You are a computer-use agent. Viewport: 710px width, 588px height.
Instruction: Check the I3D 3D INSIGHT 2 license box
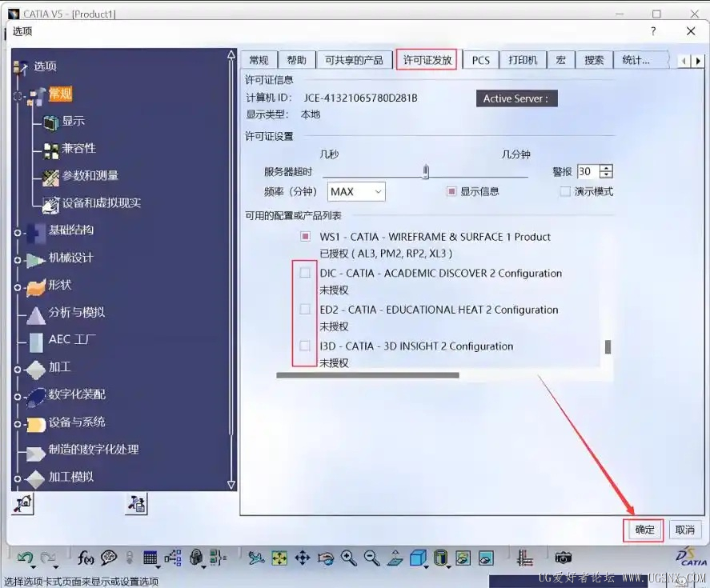[x=305, y=346]
